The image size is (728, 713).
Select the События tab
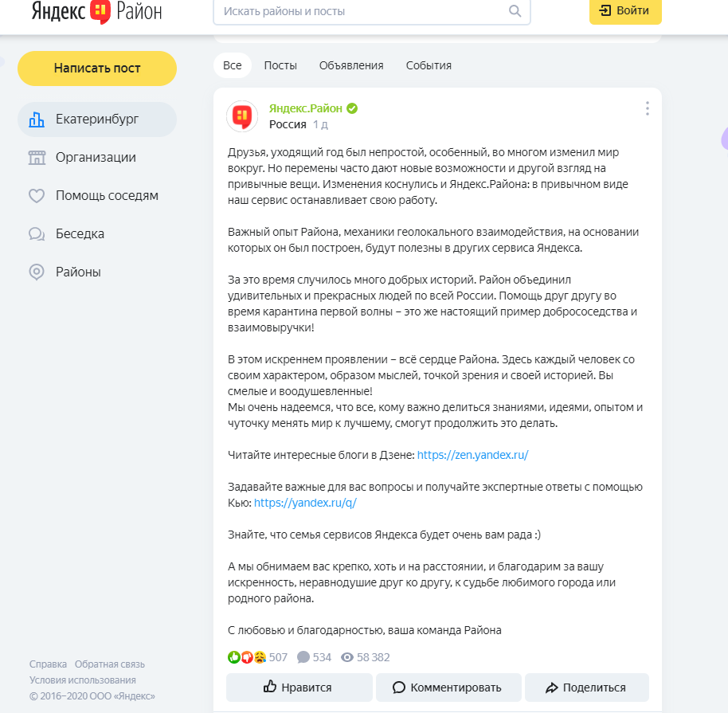(429, 65)
